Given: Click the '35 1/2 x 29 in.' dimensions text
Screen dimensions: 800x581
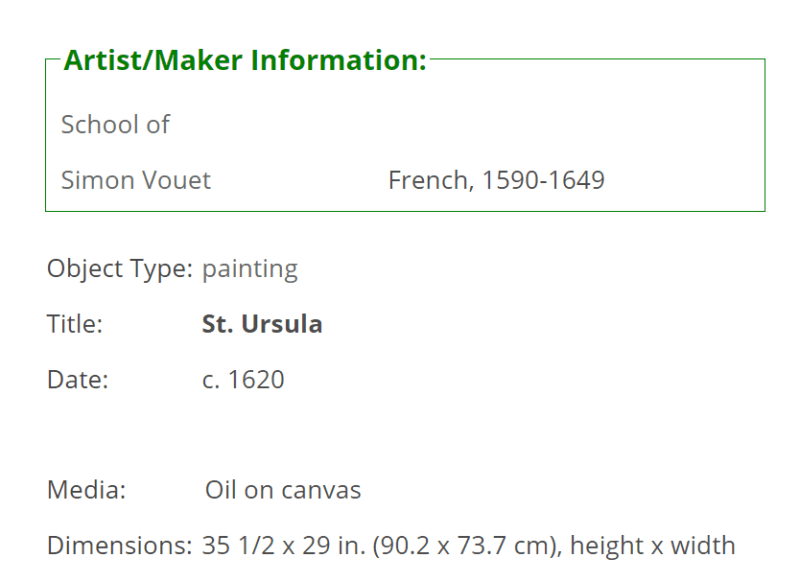Looking at the screenshot, I should (x=284, y=545).
